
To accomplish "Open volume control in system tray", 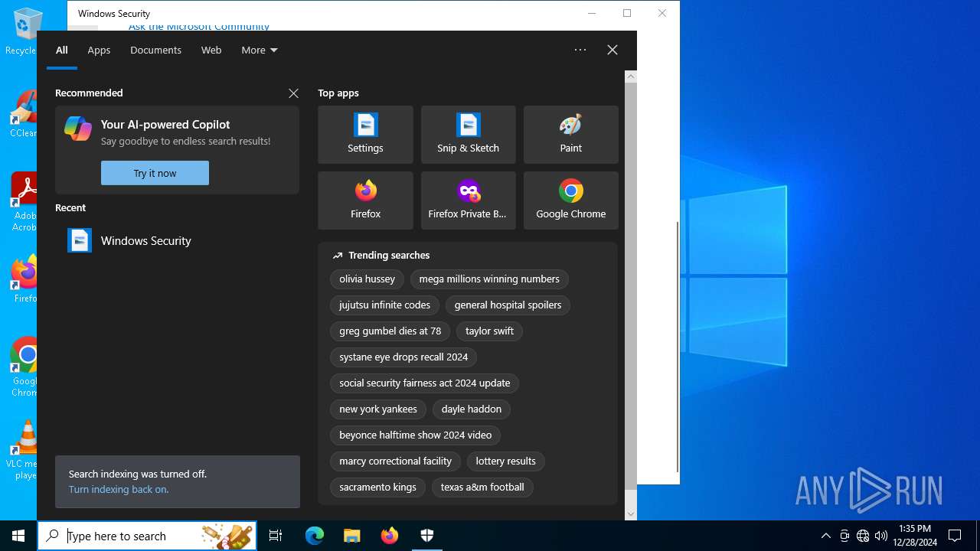I will click(x=881, y=536).
